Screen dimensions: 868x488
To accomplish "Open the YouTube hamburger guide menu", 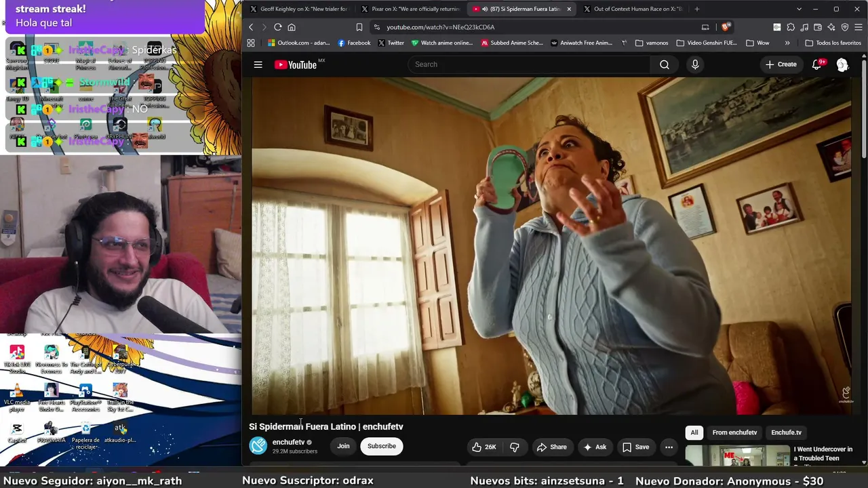I will pyautogui.click(x=258, y=64).
